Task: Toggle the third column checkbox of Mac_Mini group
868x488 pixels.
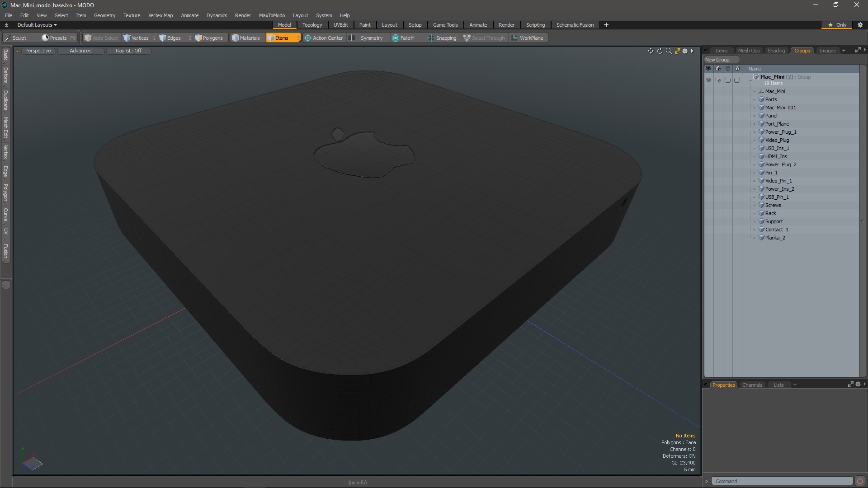Action: point(727,80)
